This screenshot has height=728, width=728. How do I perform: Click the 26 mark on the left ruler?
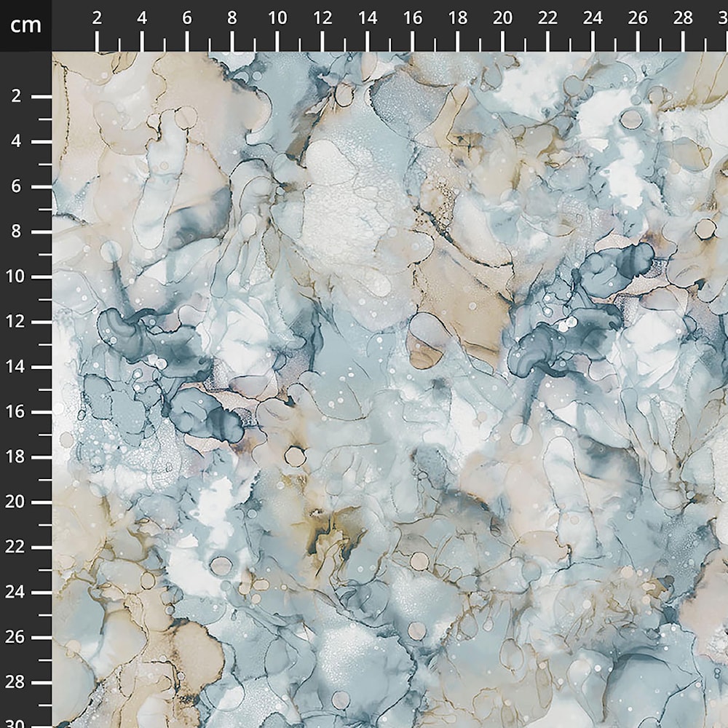click(x=15, y=637)
